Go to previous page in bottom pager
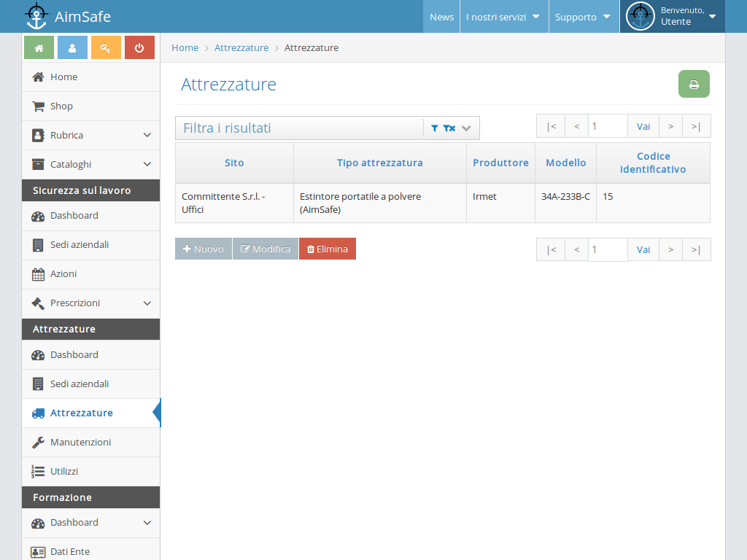 click(576, 249)
